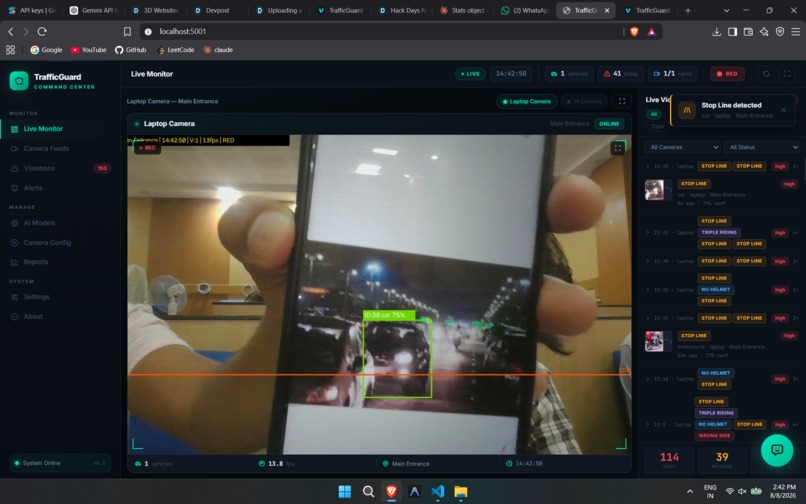This screenshot has height=504, width=806.
Task: Open the bookmarks bar apps grid icon
Action: [10, 50]
